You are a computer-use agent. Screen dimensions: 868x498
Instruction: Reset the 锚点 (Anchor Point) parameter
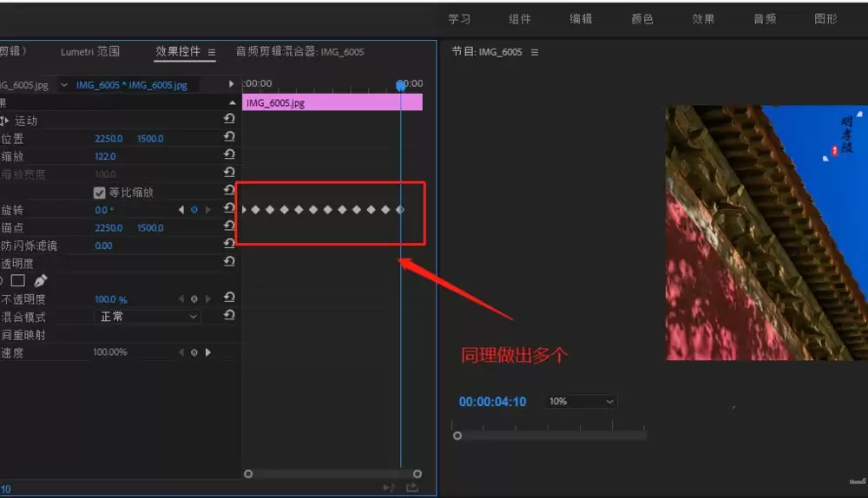click(x=229, y=227)
